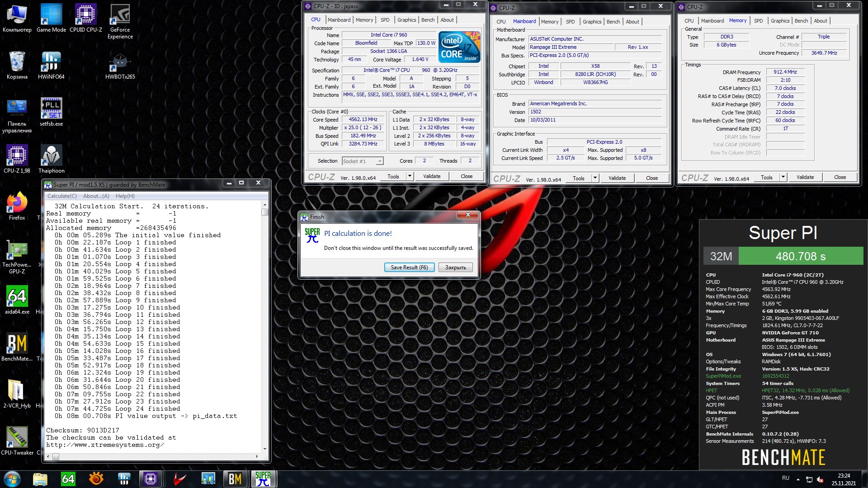
Task: Launch CPU-Tweaker desktop shortcut
Action: click(17, 441)
